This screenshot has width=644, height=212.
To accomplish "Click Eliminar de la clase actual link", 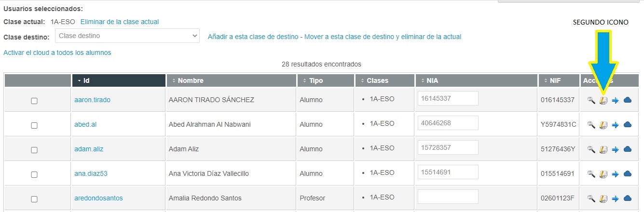I will pos(120,22).
